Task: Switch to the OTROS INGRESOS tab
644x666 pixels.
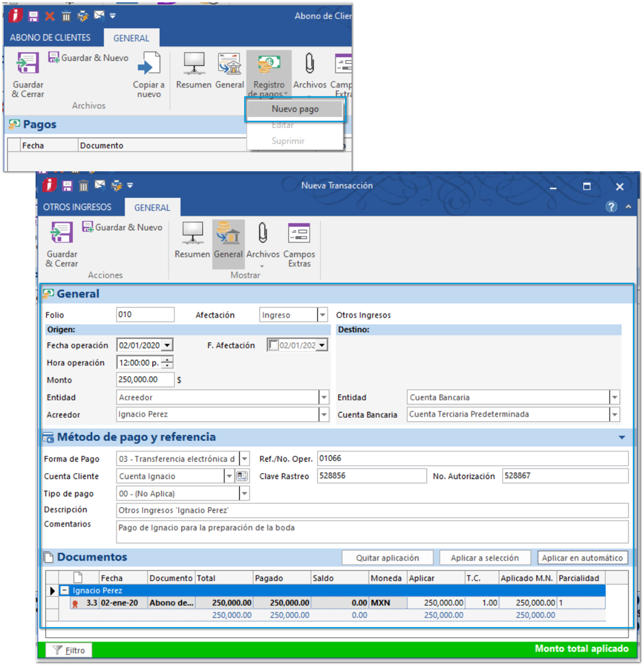Action: point(77,207)
